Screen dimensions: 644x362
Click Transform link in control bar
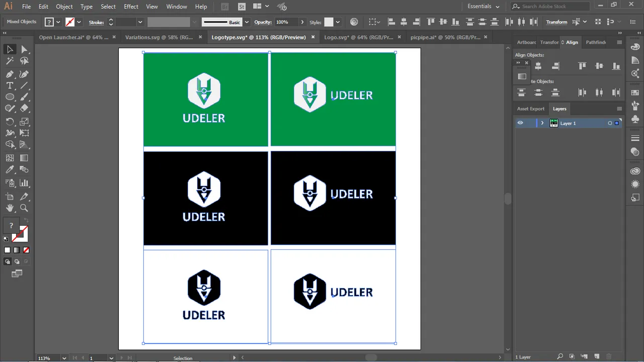click(x=556, y=22)
